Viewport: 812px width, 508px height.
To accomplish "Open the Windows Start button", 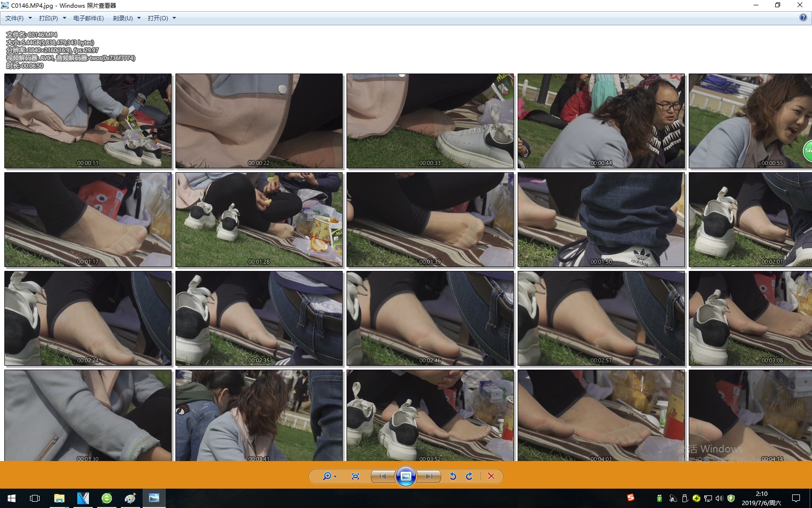I will tap(12, 498).
